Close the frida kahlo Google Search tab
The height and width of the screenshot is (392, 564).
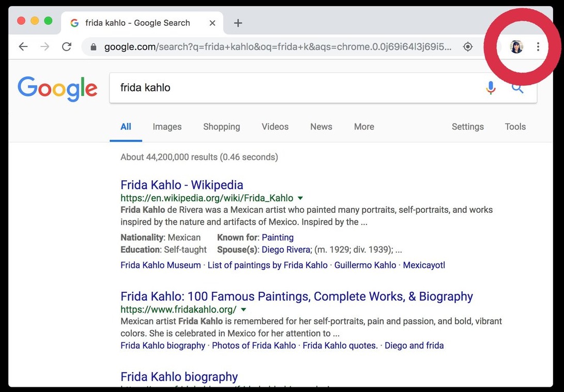point(212,23)
